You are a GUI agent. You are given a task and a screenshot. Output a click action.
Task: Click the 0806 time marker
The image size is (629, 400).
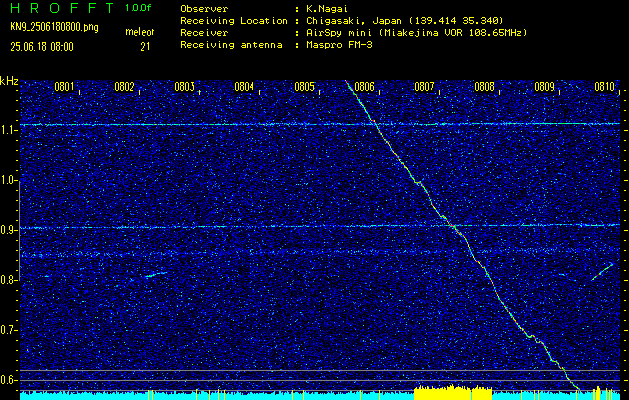(x=364, y=87)
